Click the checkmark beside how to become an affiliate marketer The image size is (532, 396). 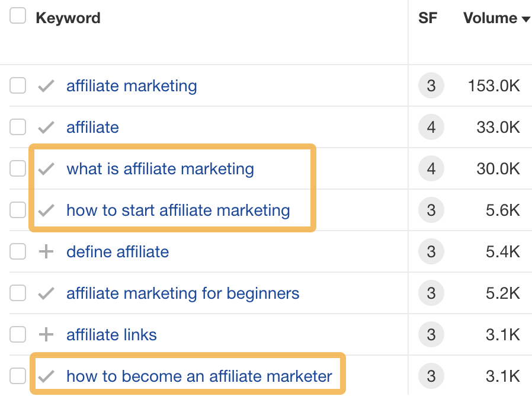click(45, 376)
